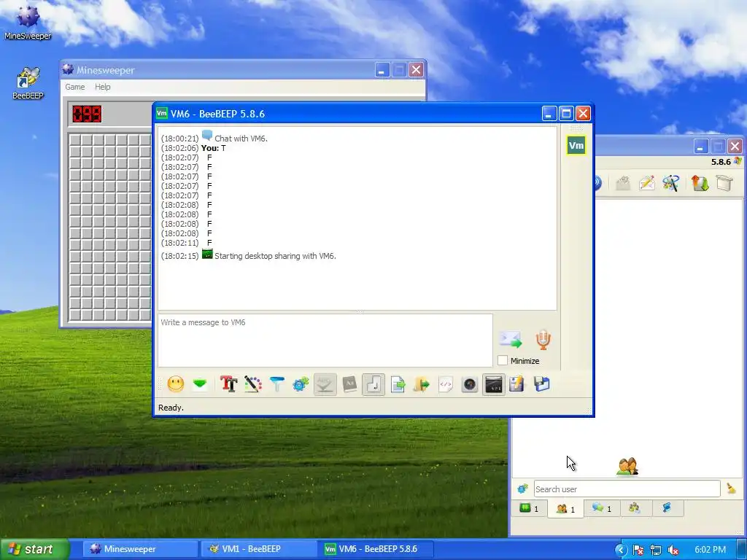The width and height of the screenshot is (747, 560).
Task: Switch to the users tab
Action: coord(565,509)
